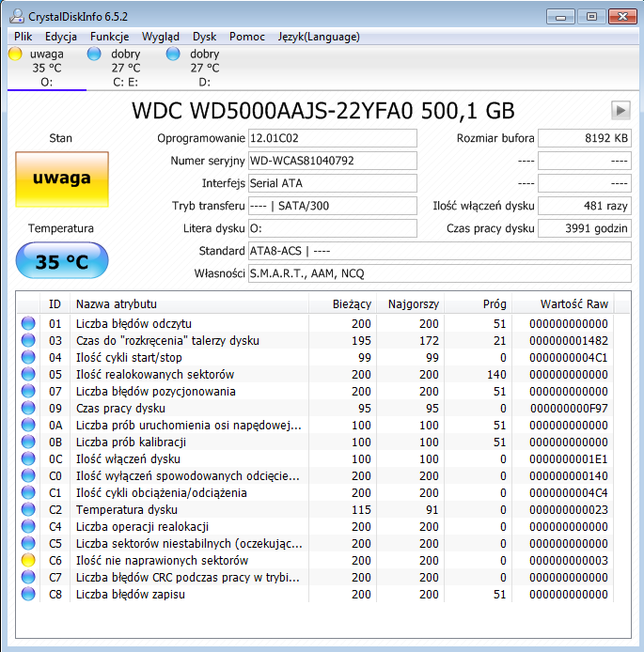Click the Litera dysku field O:
The image size is (644, 652).
click(x=333, y=228)
